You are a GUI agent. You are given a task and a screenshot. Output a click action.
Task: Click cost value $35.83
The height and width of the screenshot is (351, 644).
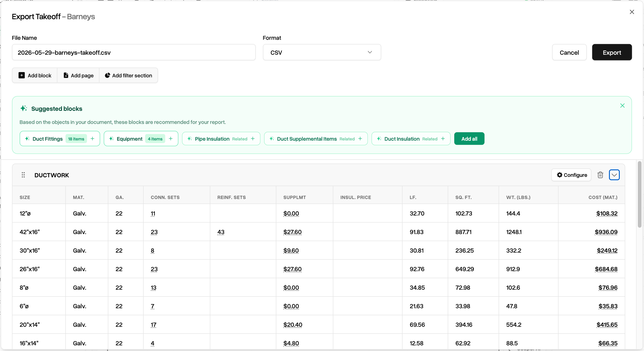click(x=608, y=306)
